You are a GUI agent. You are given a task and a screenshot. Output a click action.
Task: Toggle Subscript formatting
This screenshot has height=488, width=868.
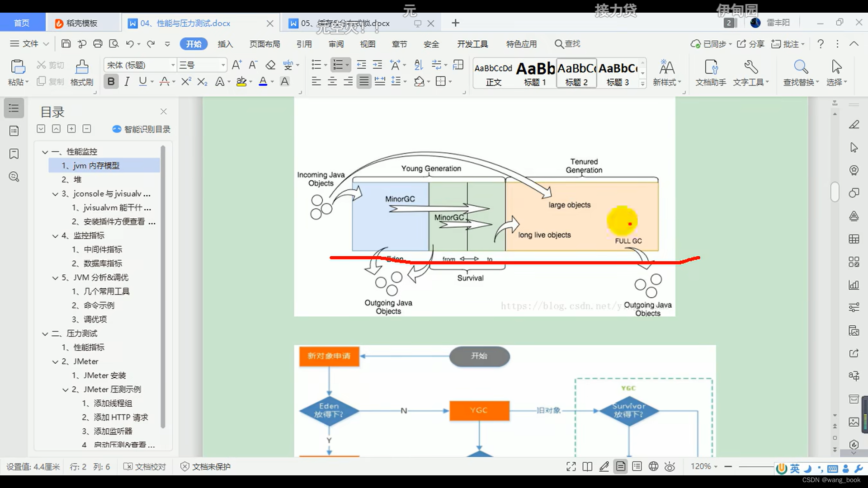point(203,81)
